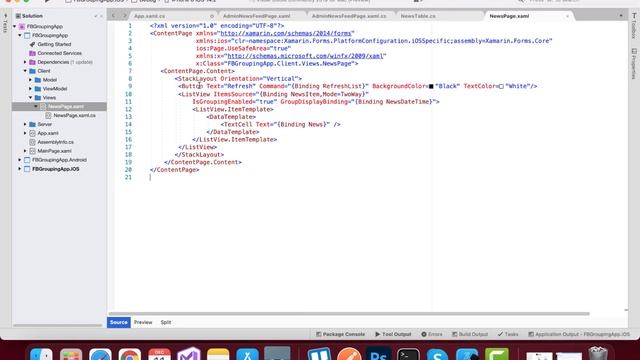This screenshot has height=360, width=640.
Task: Open the Properties side pad
Action: tap(634, 64)
